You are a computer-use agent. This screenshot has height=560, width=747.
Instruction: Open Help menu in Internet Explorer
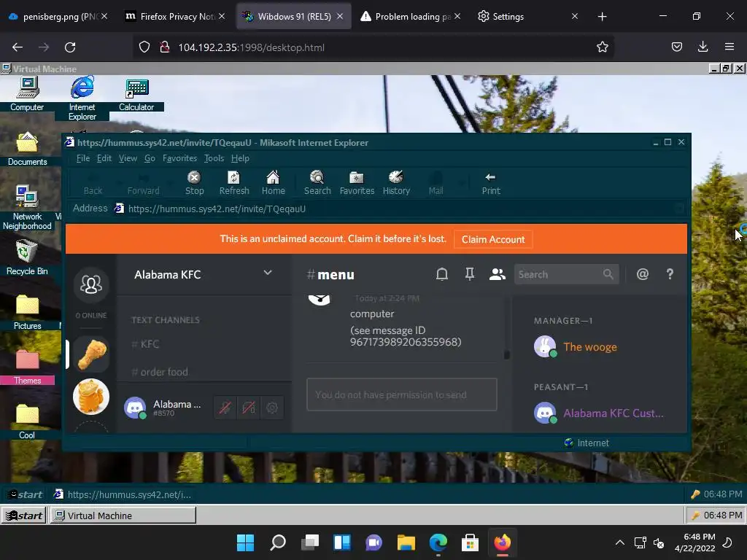coord(240,158)
